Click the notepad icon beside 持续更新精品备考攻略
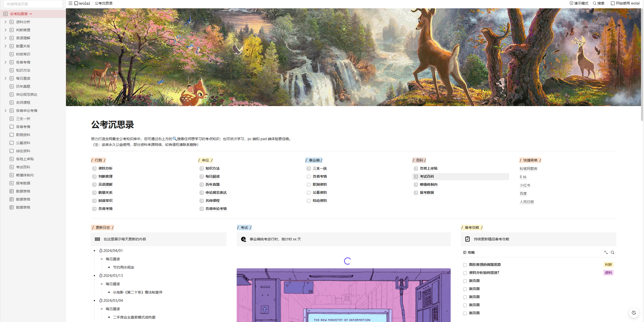This screenshot has width=644, height=322. coord(468,239)
